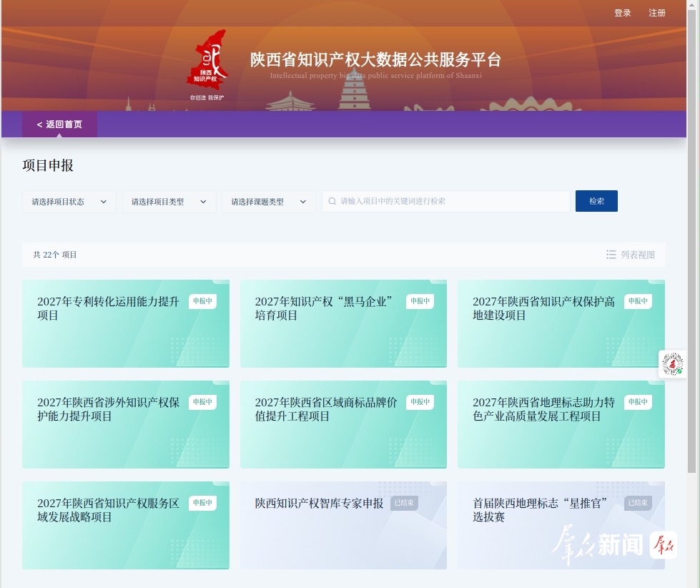Screen dimensions: 700x588
Task: Open 2027年知识产权"黑马企业"培育项目 card
Action: pyautogui.click(x=343, y=324)
